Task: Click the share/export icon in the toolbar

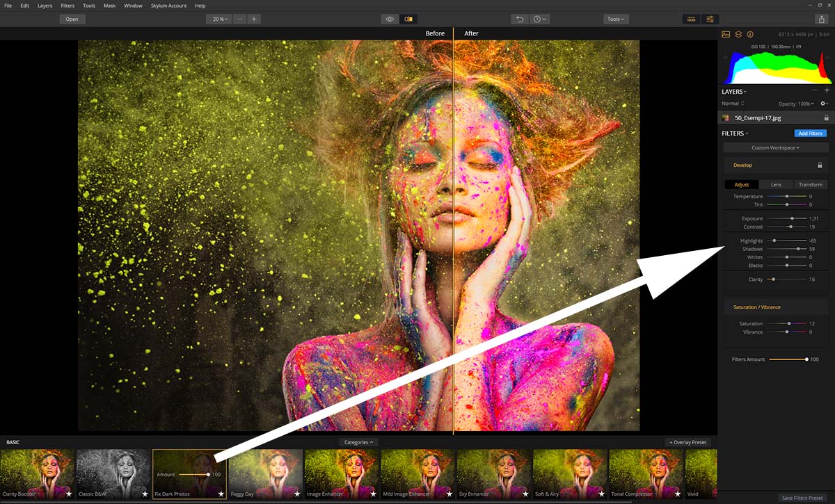Action: tap(822, 19)
